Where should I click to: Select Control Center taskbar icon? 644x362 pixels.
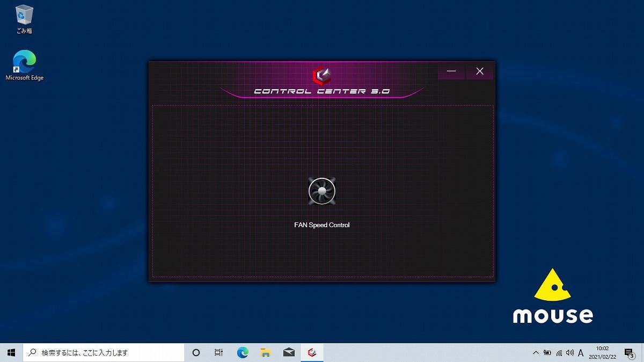click(312, 353)
